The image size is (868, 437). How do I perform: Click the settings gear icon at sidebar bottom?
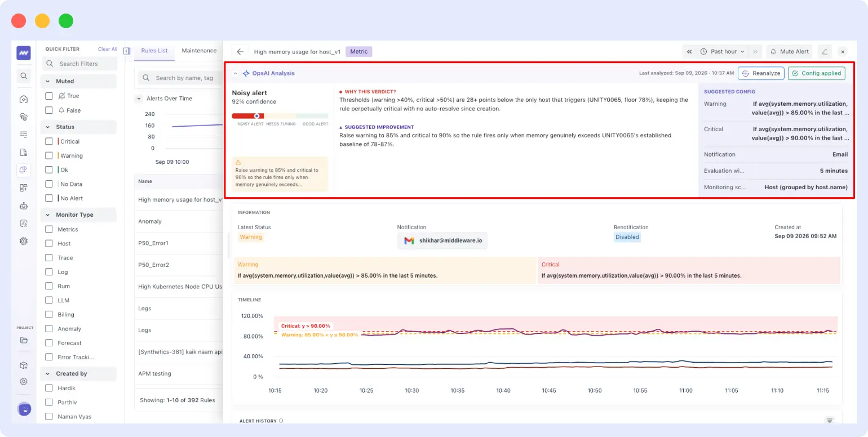24,381
